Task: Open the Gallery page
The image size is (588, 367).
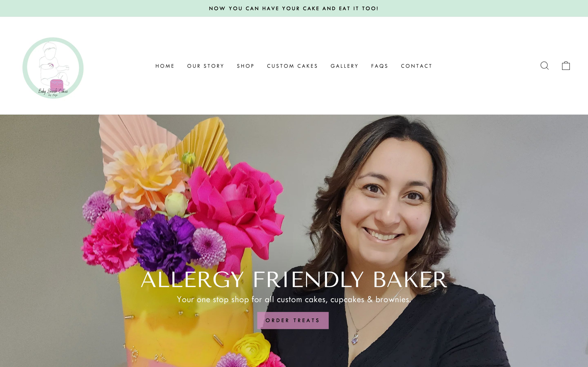Action: [344, 66]
